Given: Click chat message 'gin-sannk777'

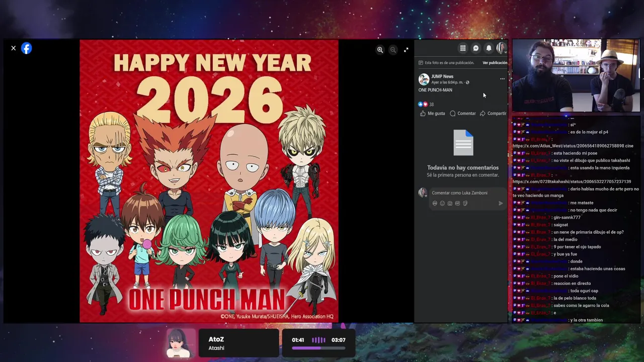Looking at the screenshot, I should (x=567, y=218).
